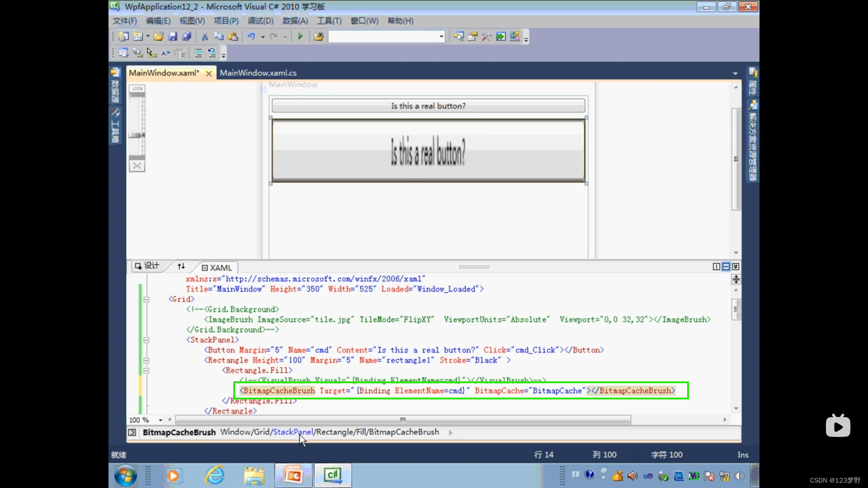Start debugging with the green play icon
The image size is (868, 488).
[300, 37]
